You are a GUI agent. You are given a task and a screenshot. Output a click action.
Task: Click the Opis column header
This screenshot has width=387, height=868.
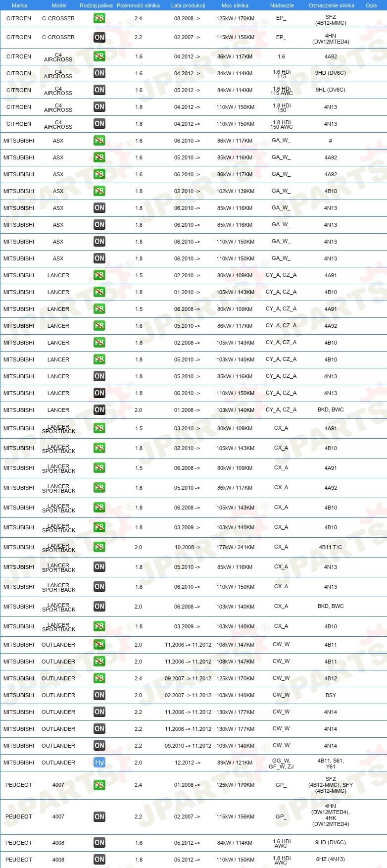pos(371,5)
